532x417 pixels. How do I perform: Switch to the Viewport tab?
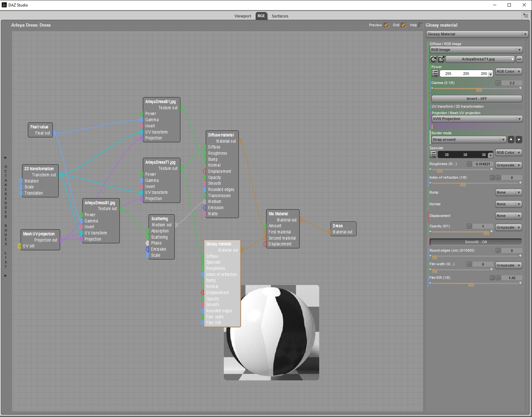243,16
